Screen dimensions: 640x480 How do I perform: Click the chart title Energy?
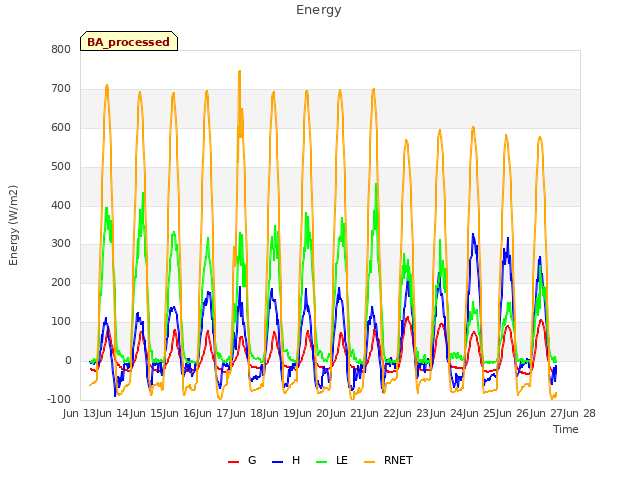pyautogui.click(x=319, y=10)
